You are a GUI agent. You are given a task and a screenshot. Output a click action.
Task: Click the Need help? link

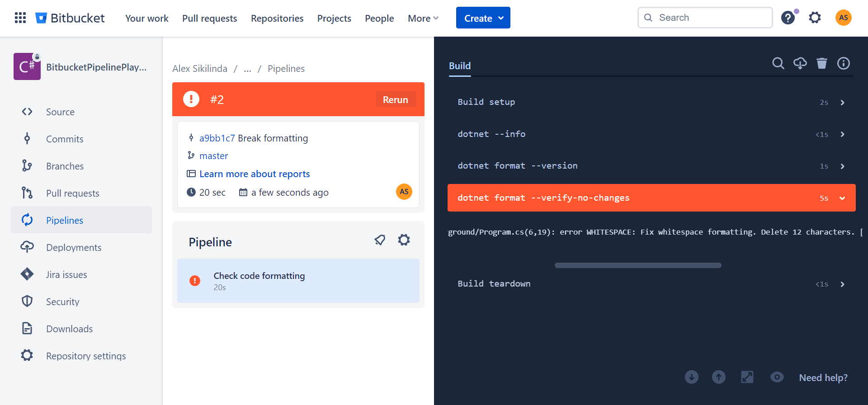(823, 377)
